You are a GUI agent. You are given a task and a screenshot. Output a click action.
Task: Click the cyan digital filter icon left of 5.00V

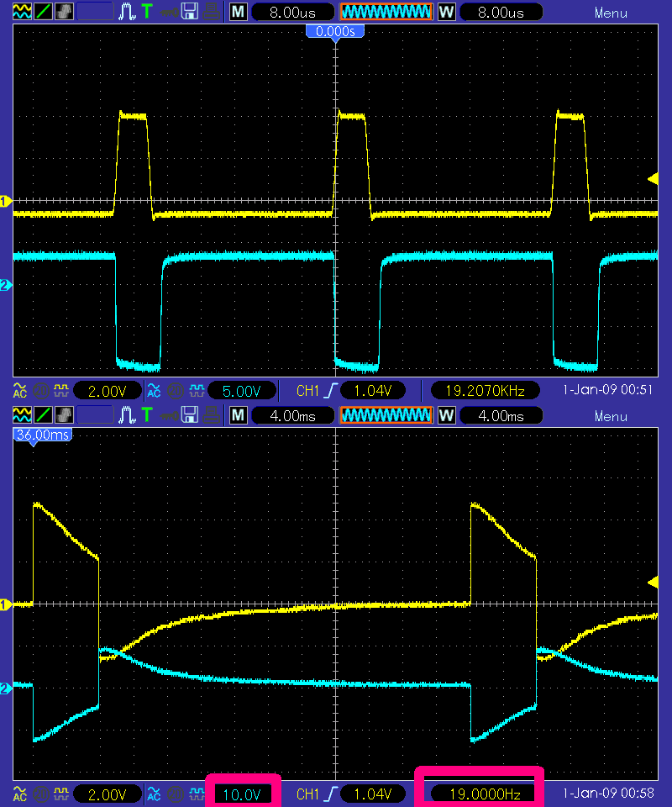point(197,391)
